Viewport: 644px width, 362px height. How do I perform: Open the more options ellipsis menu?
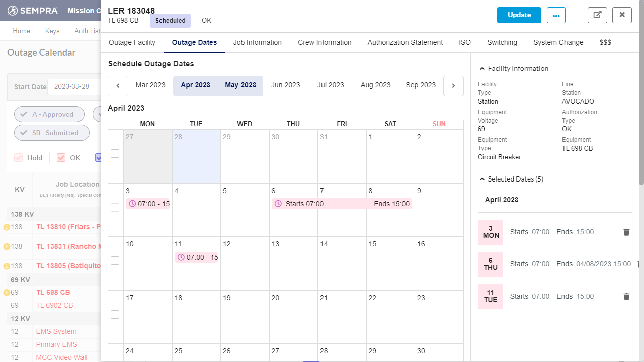click(556, 15)
